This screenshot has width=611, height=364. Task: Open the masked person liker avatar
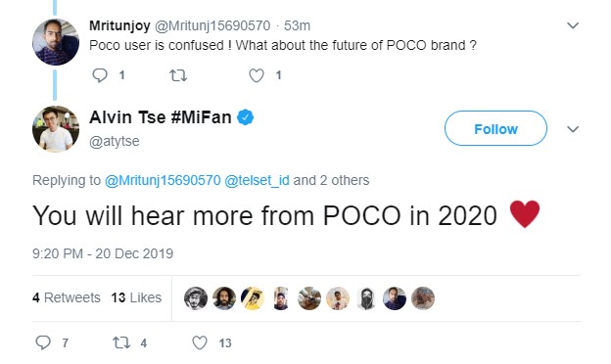pos(366,298)
